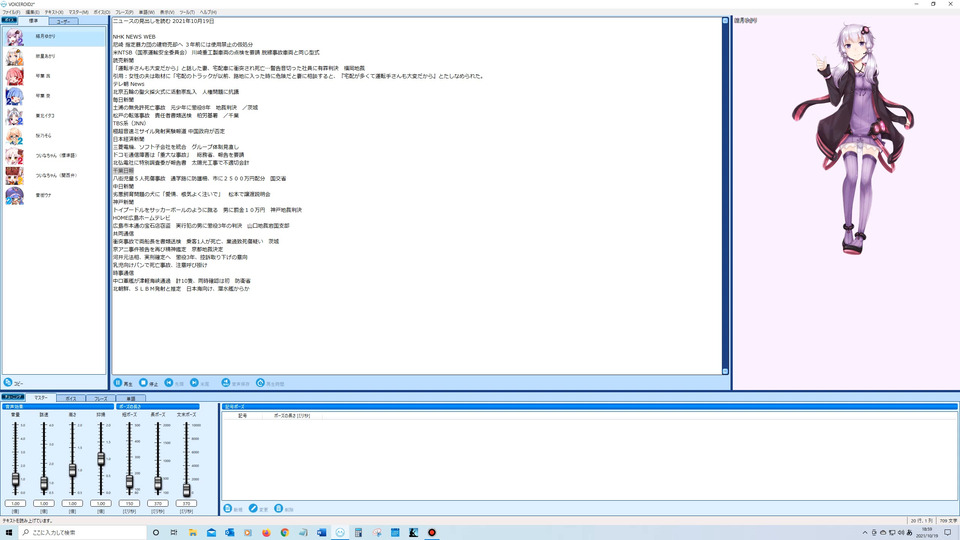Image resolution: width=960 pixels, height=540 pixels.
Task: Click the 短ポーズ value field showing 150
Action: 129,503
